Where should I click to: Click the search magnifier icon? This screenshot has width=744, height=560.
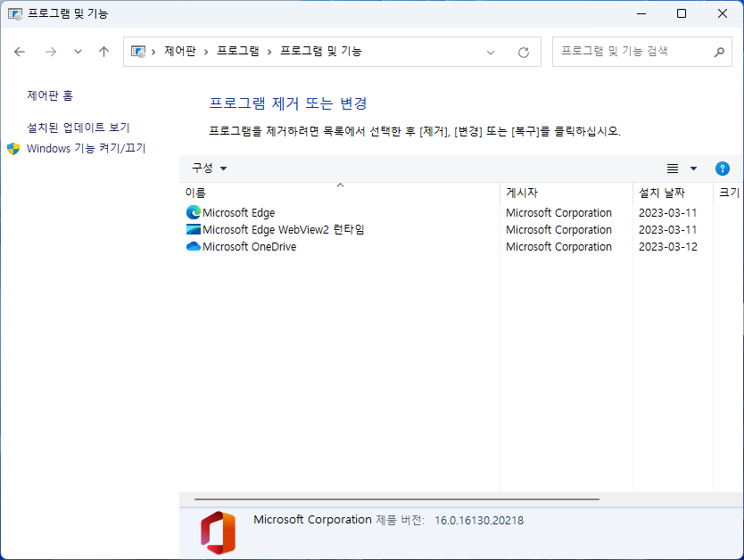click(x=719, y=52)
